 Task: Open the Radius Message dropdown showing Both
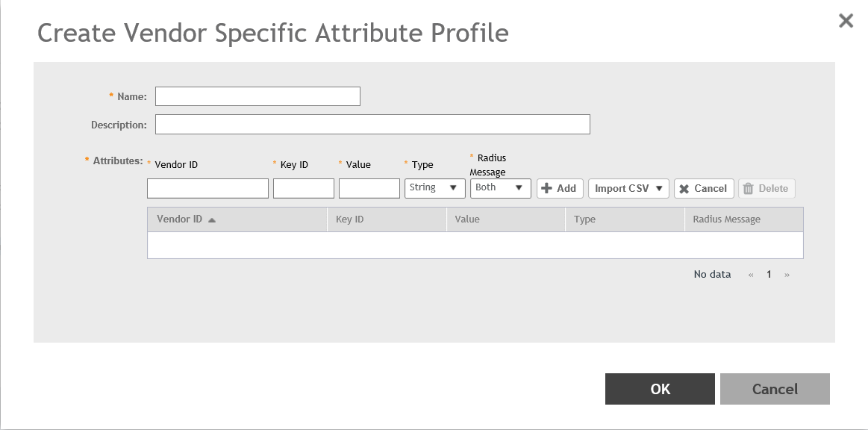501,187
